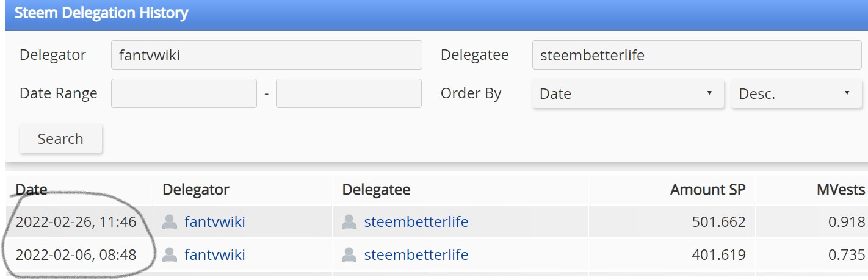The height and width of the screenshot is (280, 868).
Task: Click the MVests column header
Action: pyautogui.click(x=841, y=190)
